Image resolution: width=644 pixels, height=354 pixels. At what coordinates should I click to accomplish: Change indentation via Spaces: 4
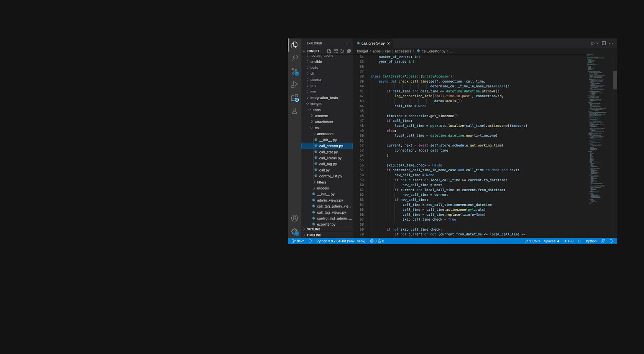point(551,241)
